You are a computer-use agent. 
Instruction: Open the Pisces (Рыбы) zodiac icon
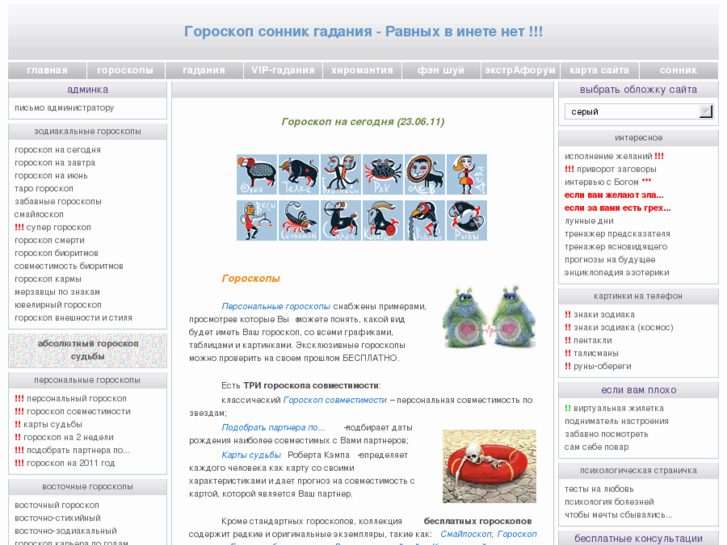(x=467, y=220)
